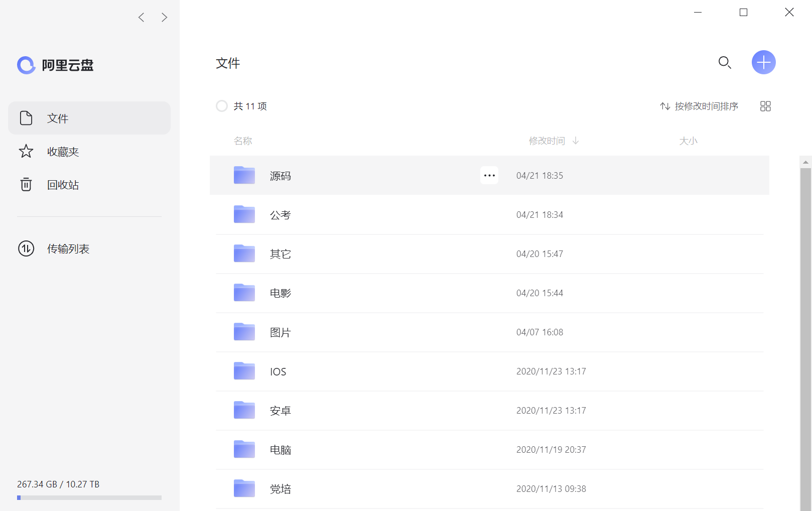Select the 其它 folder name

[281, 254]
